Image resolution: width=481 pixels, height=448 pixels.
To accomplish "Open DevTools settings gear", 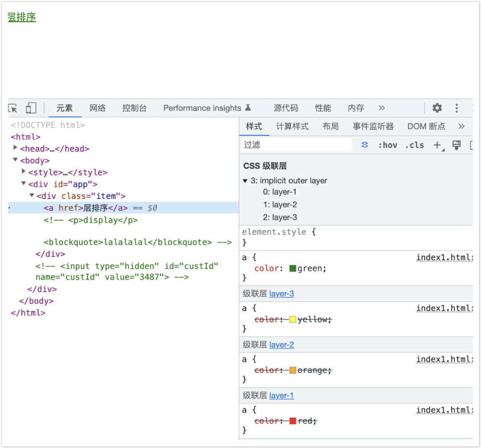I will pos(437,108).
